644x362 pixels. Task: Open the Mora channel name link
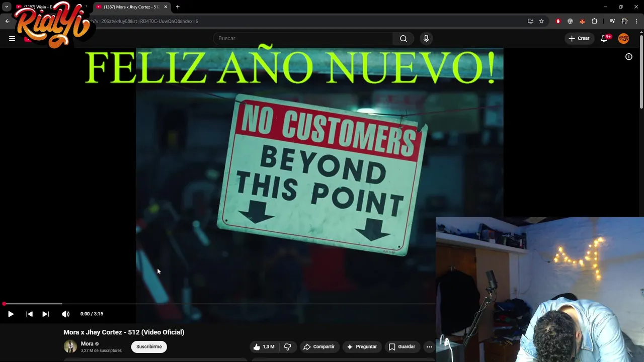point(87,344)
